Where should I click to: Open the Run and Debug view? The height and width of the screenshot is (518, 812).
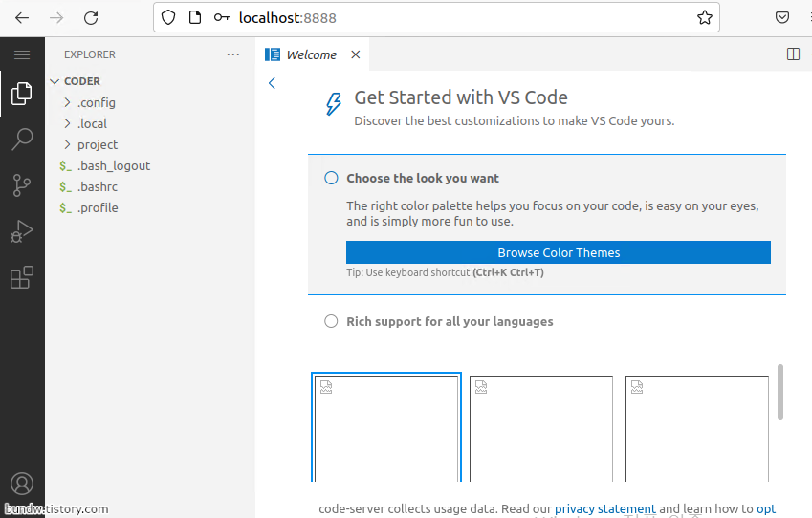22,231
